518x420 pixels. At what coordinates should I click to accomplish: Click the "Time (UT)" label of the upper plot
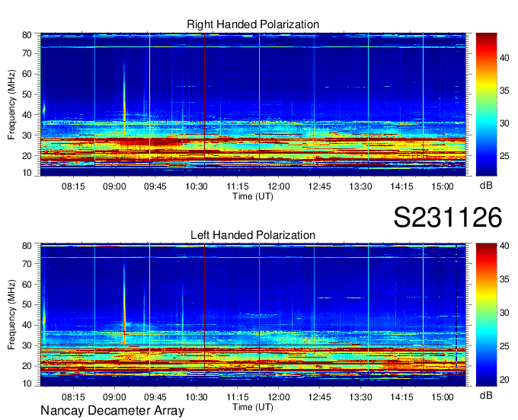(253, 196)
